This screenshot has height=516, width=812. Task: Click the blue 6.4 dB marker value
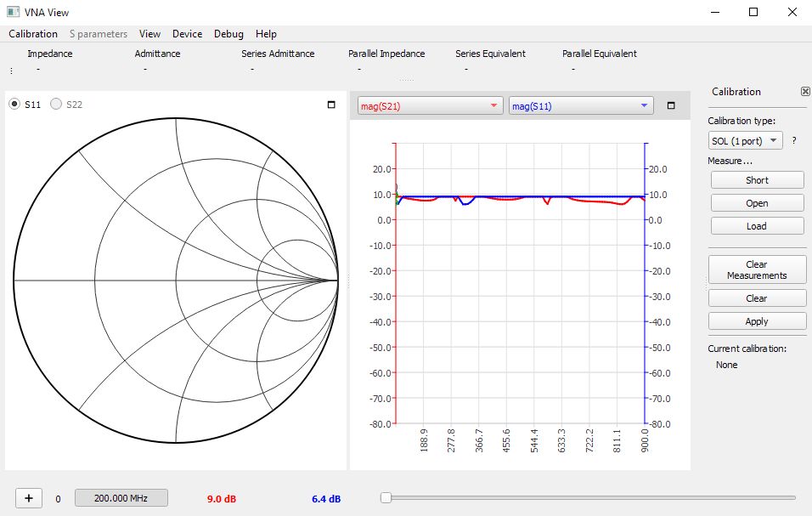tap(326, 499)
